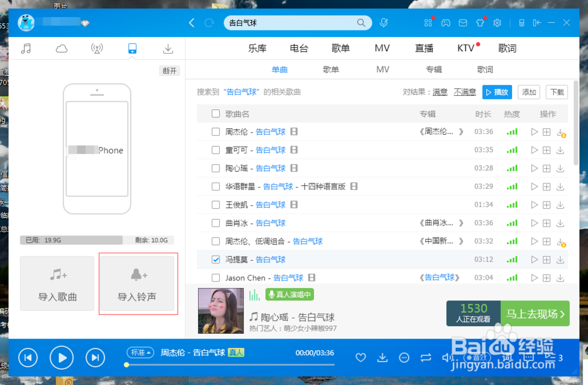This screenshot has height=385, width=588.
Task: Open 周杰伦 album link in first row
Action: click(441, 132)
